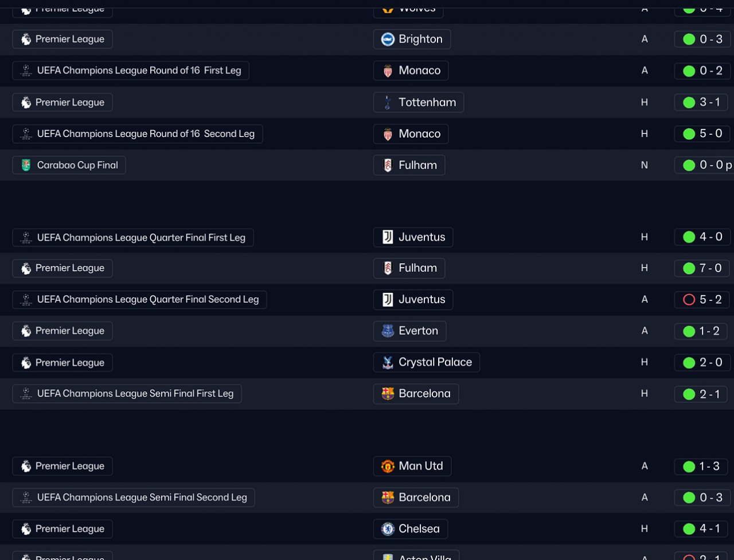Image resolution: width=734 pixels, height=560 pixels.
Task: Open the Fulham 0 - 0 p final result
Action: tap(705, 165)
